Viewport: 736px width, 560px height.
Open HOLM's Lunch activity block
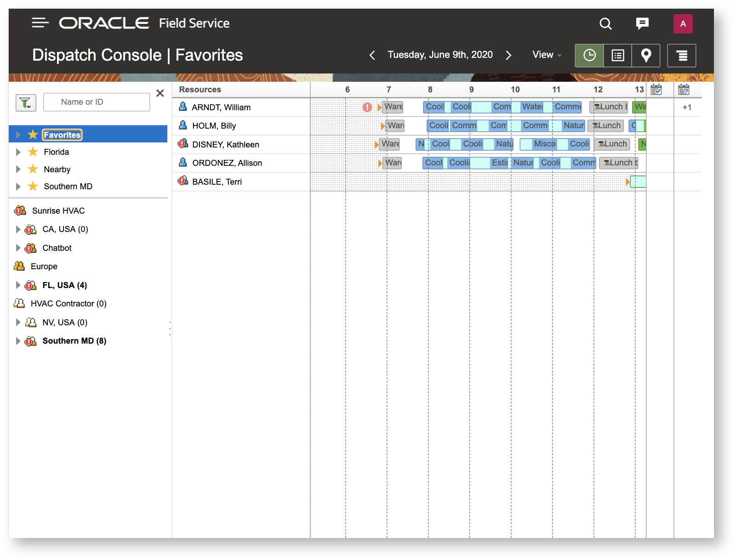coord(605,126)
